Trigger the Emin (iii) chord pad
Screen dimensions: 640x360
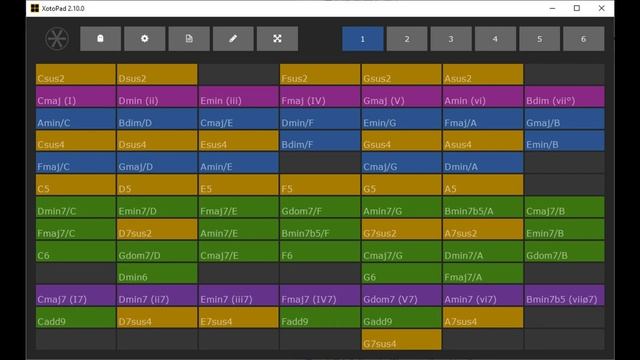click(x=238, y=96)
